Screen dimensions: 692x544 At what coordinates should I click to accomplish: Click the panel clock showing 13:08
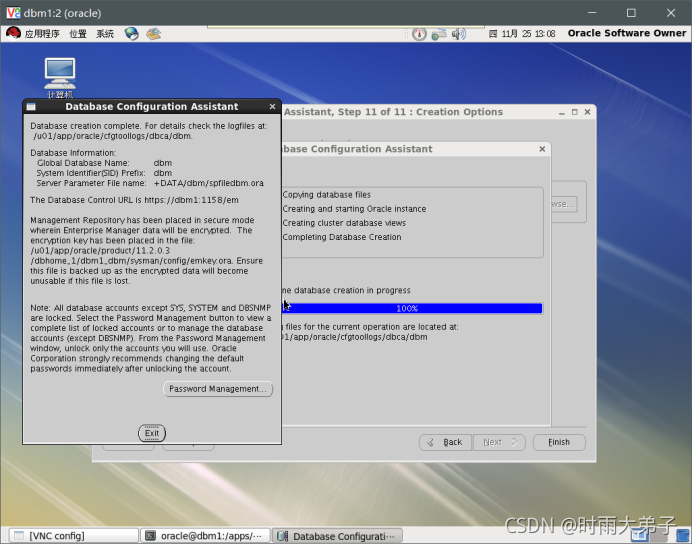(522, 34)
